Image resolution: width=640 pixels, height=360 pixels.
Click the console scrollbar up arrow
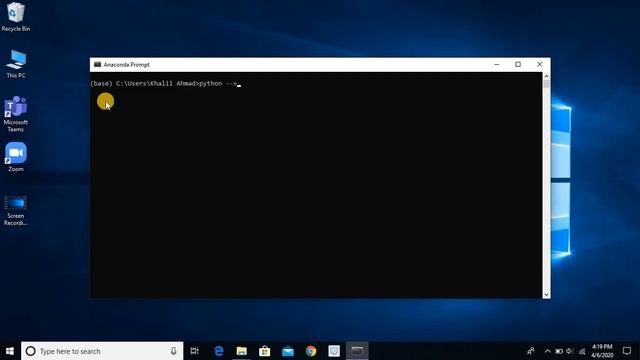(547, 76)
